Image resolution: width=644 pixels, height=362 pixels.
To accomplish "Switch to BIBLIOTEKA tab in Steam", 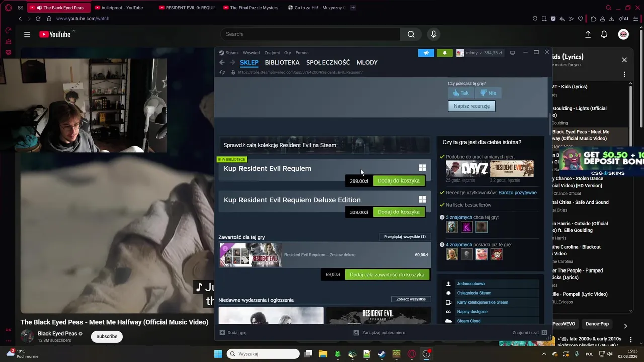I will coord(282,62).
